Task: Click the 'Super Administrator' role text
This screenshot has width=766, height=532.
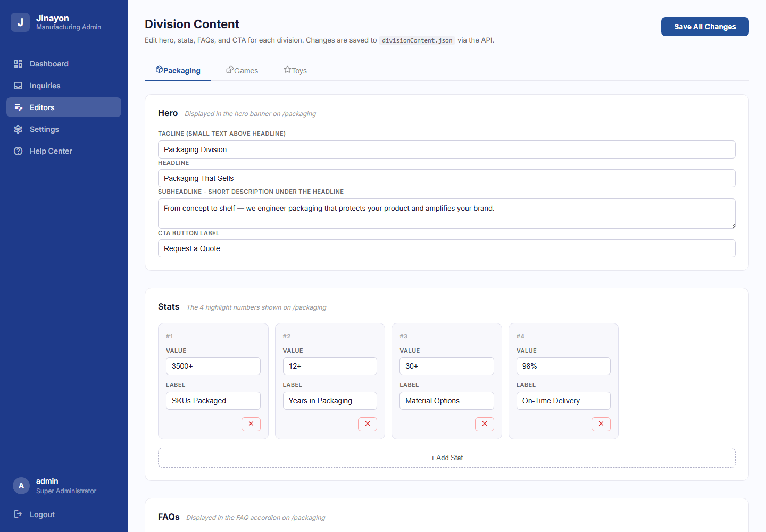Action: [66, 491]
